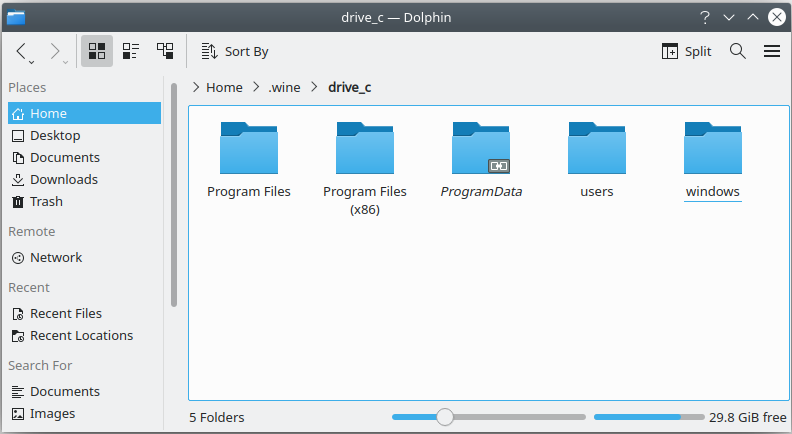
Task: Open the Sort By menu
Action: click(235, 51)
